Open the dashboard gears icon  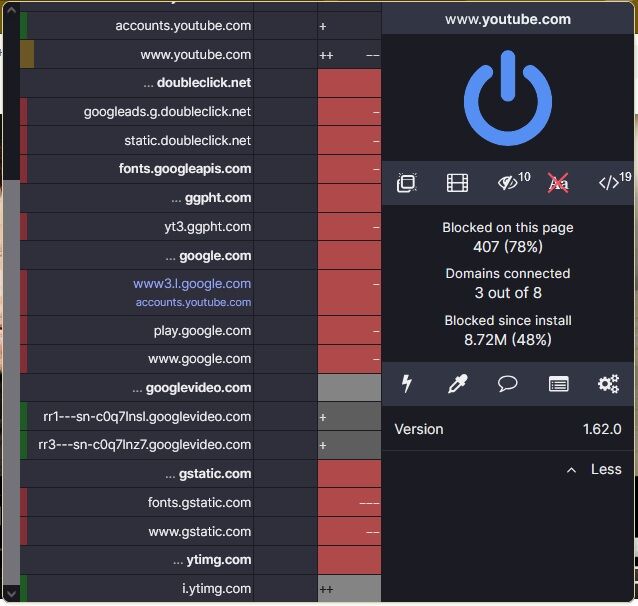pos(608,383)
